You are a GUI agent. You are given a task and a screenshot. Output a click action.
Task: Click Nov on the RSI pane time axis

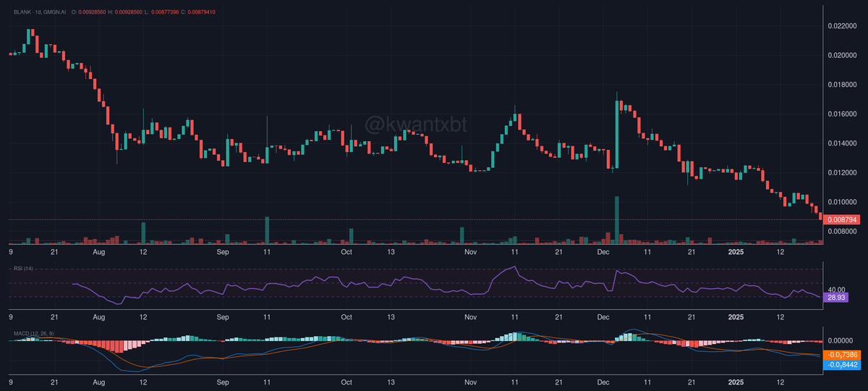471,318
